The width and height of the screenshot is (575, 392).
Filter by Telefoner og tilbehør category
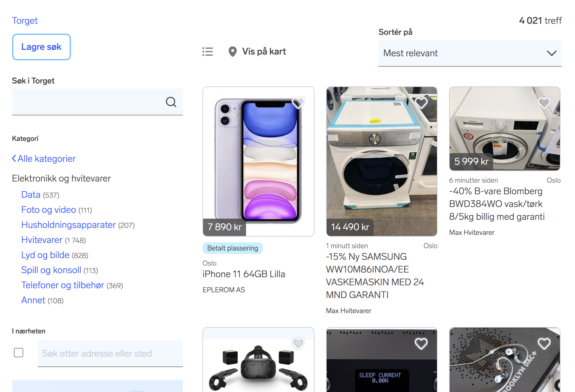click(x=63, y=285)
